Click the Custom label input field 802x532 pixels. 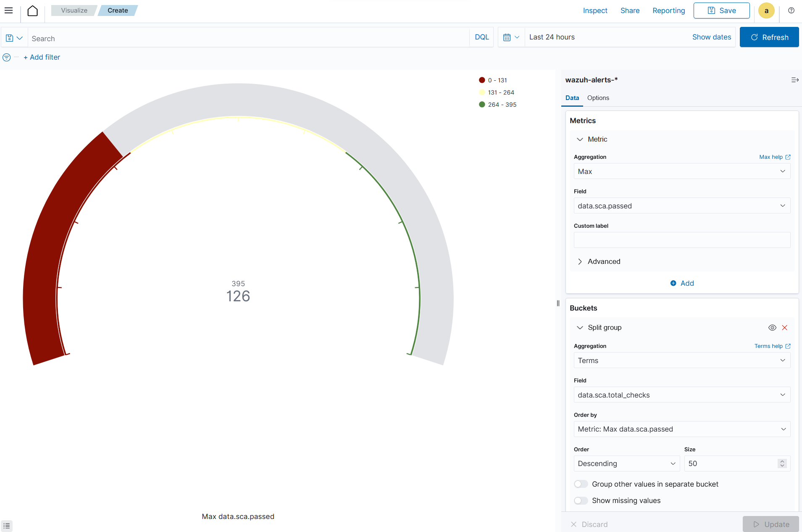click(682, 240)
